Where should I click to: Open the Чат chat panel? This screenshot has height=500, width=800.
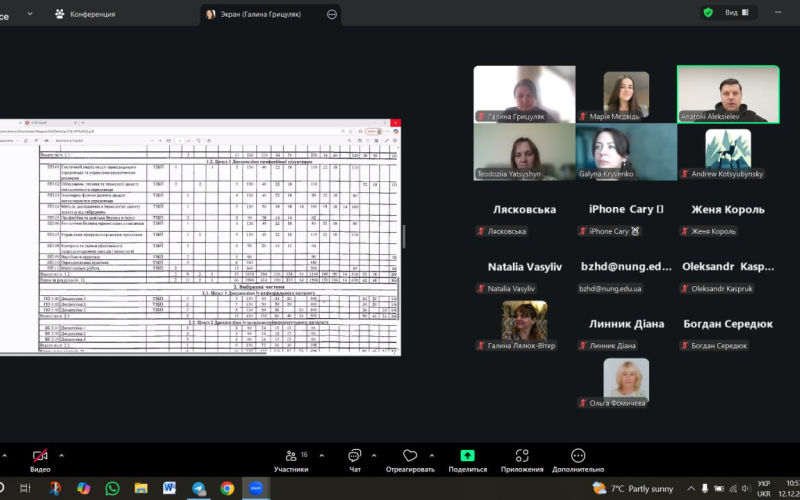pos(355,458)
